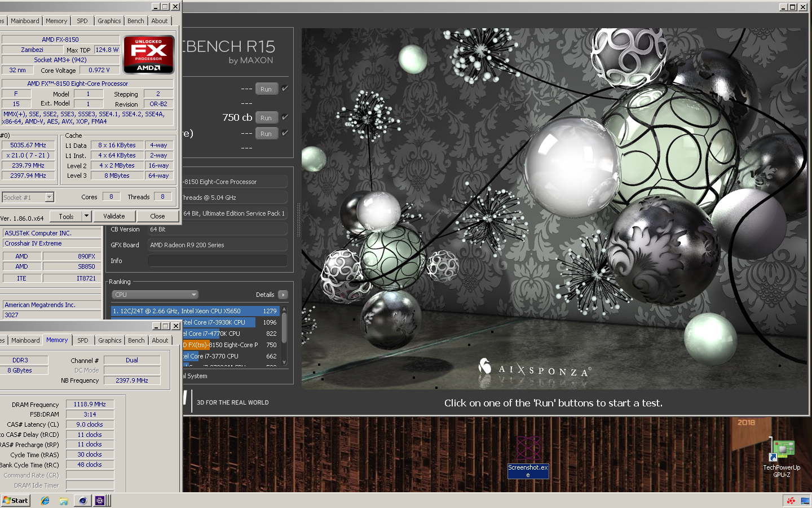Open Windows Explorer folder icon in taskbar

coord(64,501)
